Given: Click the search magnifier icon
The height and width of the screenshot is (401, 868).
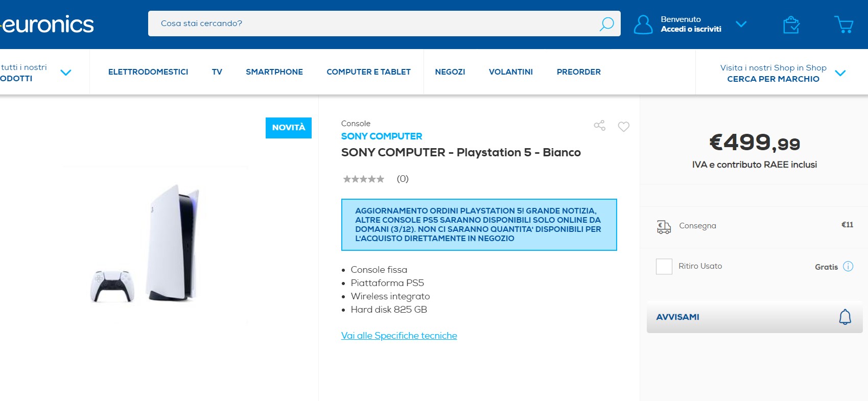Looking at the screenshot, I should click(606, 24).
